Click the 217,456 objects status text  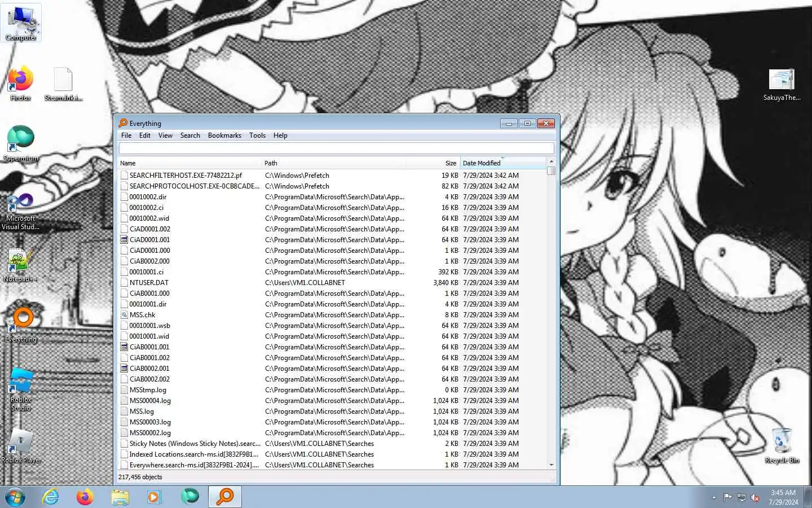point(140,477)
